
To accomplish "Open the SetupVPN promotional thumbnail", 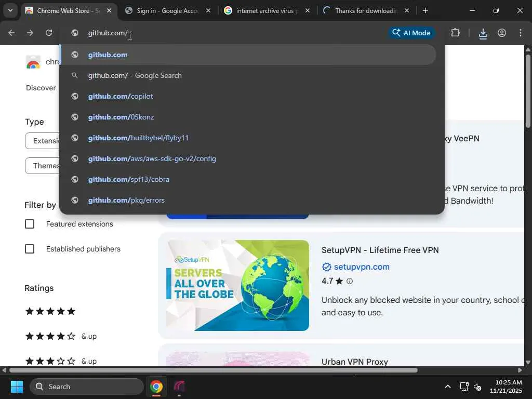I will [x=237, y=285].
